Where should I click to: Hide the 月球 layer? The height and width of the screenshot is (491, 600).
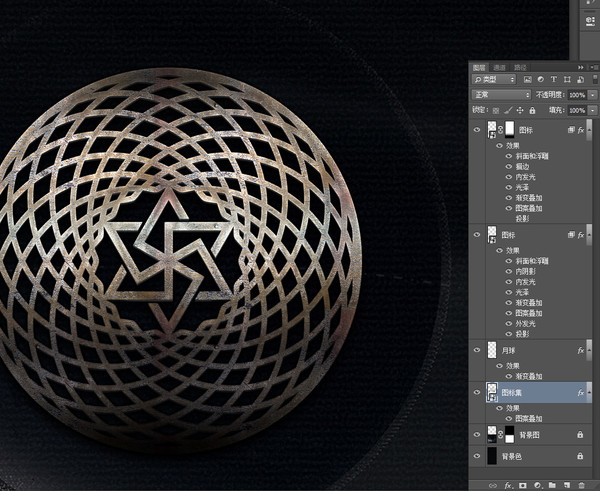tap(477, 350)
